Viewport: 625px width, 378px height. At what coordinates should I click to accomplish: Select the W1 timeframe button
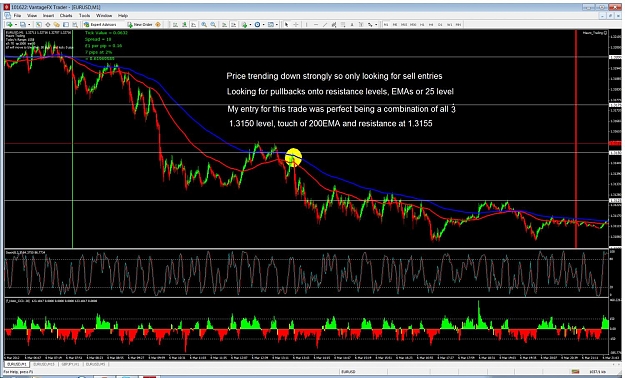[x=449, y=25]
